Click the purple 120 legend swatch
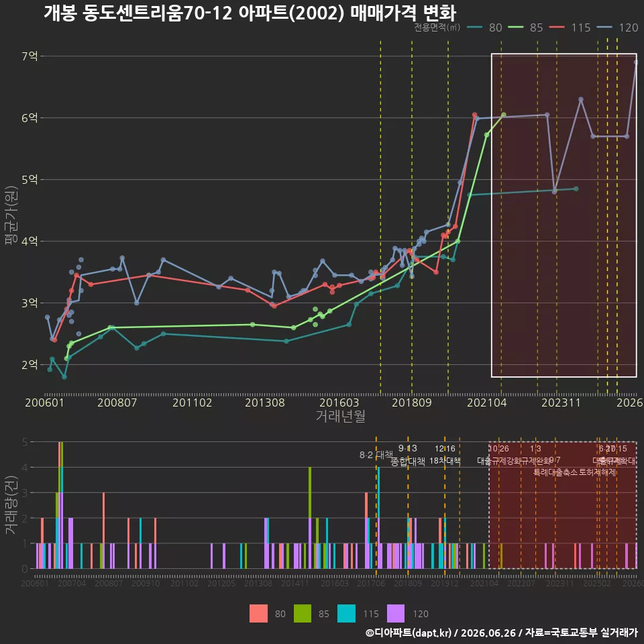Image resolution: width=644 pixels, height=644 pixels. [396, 614]
